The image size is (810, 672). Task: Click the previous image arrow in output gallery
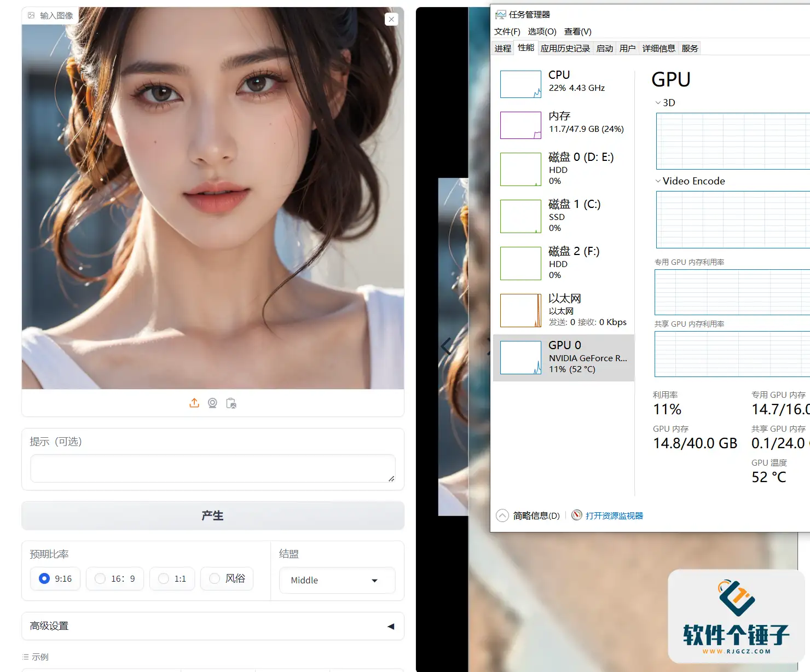click(447, 346)
